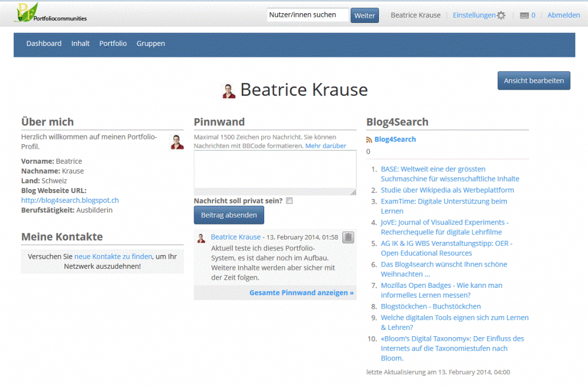Open the 'Mehr darüber' BBCode link
Screen dimensions: 588x389
pyautogui.click(x=326, y=146)
